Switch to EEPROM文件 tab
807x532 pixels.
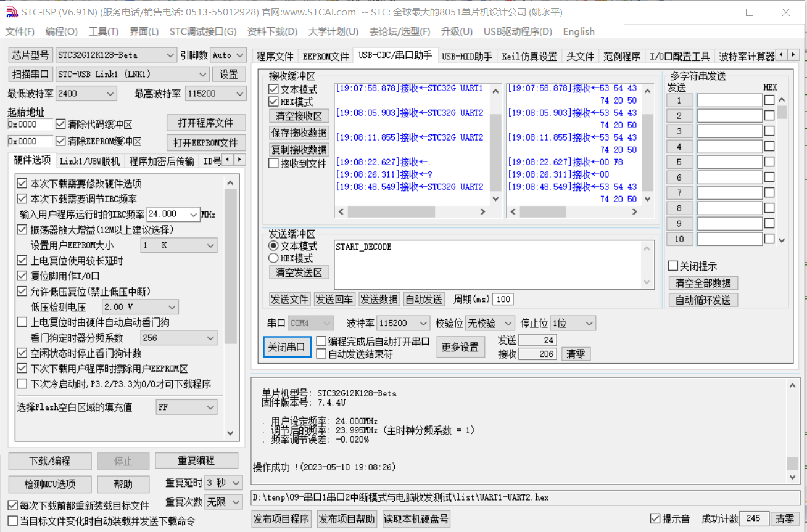click(326, 57)
